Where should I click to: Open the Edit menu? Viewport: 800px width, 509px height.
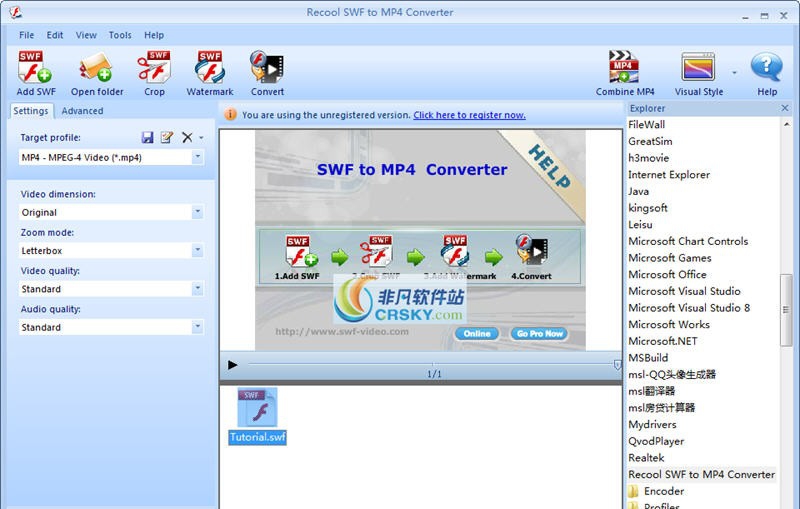[55, 35]
